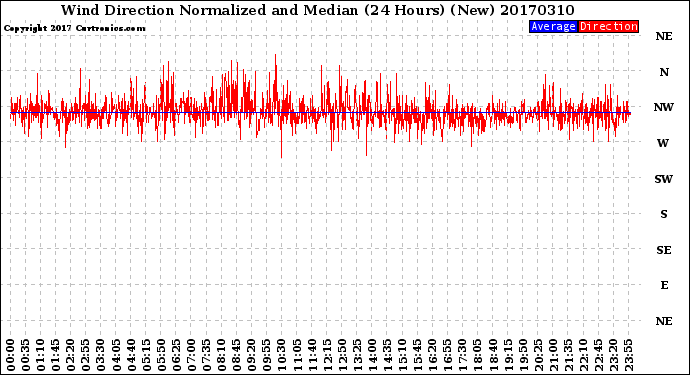Screen dimensions: 690x375
Task: Click the 02:55 time axis label
Action: [86, 355]
